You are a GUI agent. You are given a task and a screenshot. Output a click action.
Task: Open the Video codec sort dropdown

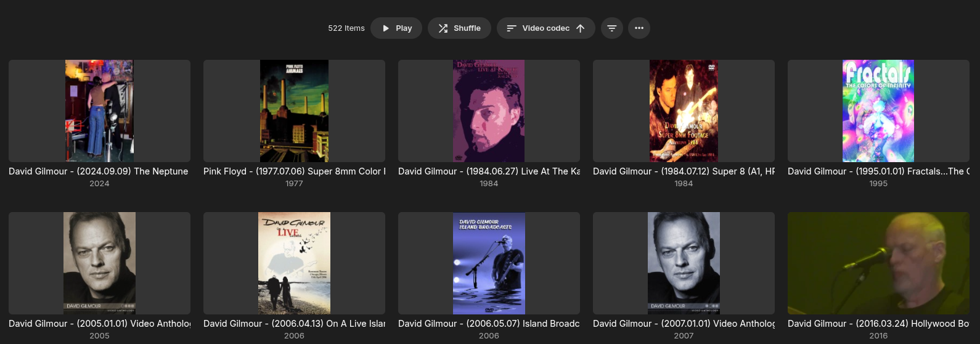click(537, 28)
